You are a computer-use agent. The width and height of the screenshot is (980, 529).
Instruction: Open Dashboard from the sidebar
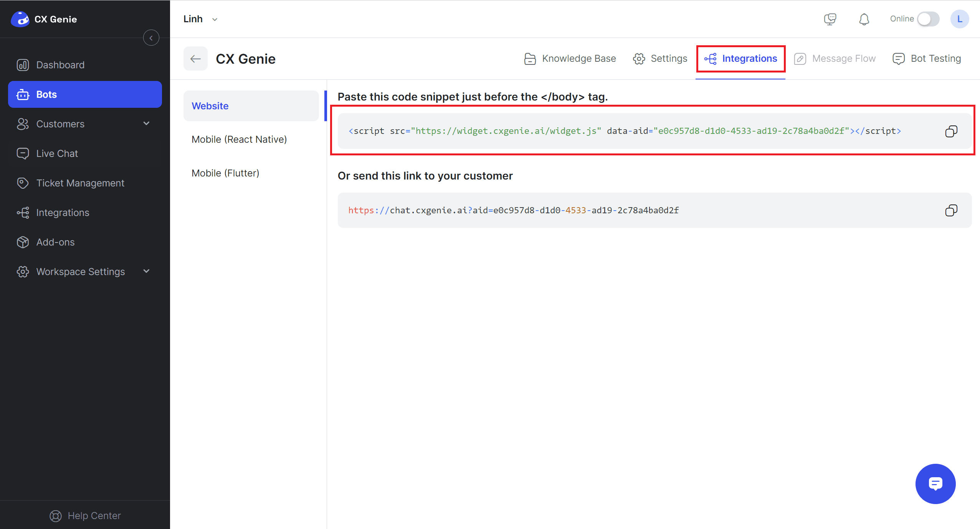pos(85,65)
